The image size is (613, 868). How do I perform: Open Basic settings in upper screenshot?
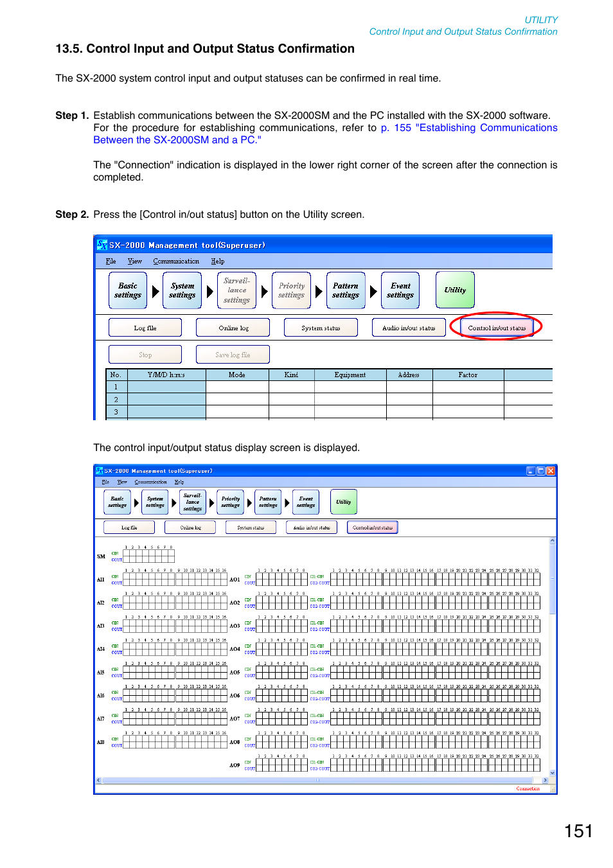pyautogui.click(x=128, y=290)
